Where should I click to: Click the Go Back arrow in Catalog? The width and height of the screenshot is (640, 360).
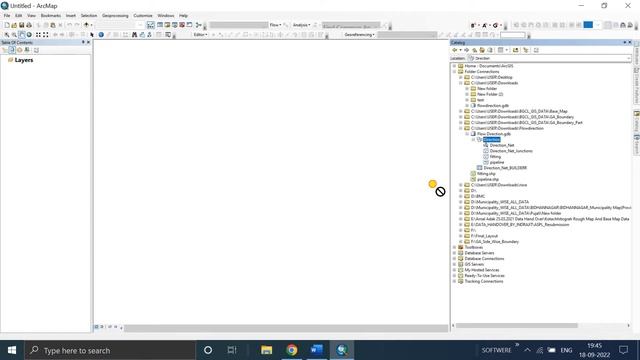(454, 50)
